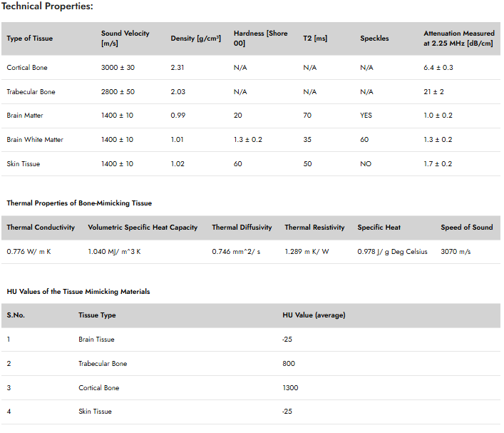Click the Speed of Sound 3070 m/s value
504x433 pixels.
coord(456,252)
